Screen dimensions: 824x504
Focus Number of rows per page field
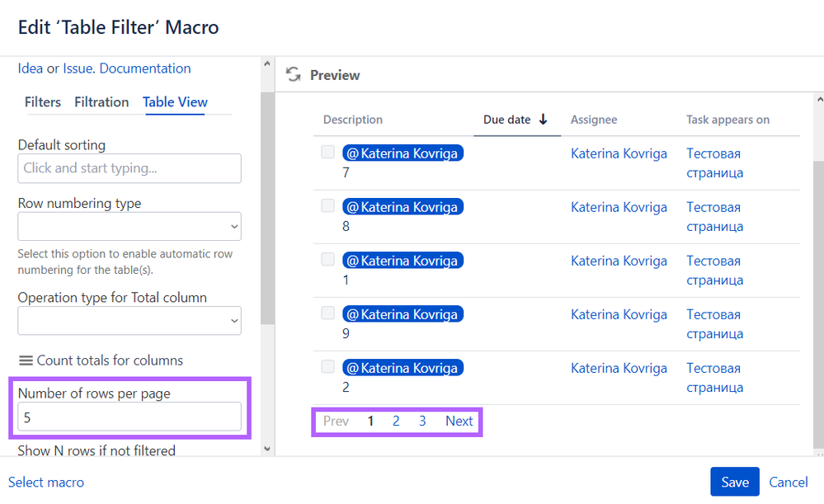coord(129,417)
